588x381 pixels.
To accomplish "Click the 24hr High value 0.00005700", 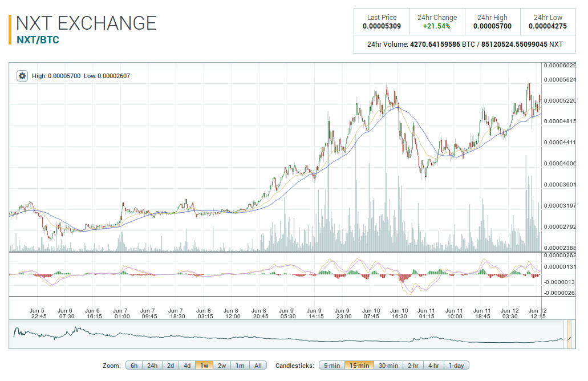I will tap(492, 26).
